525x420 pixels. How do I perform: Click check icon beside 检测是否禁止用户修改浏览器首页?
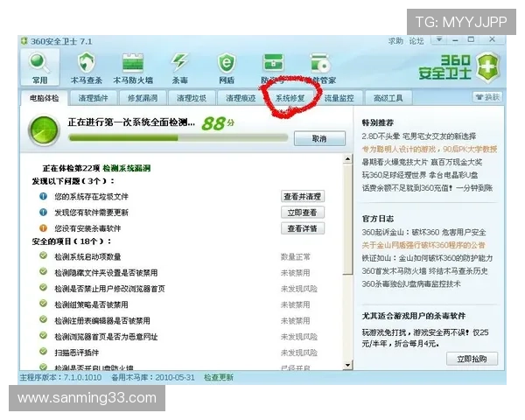43,288
